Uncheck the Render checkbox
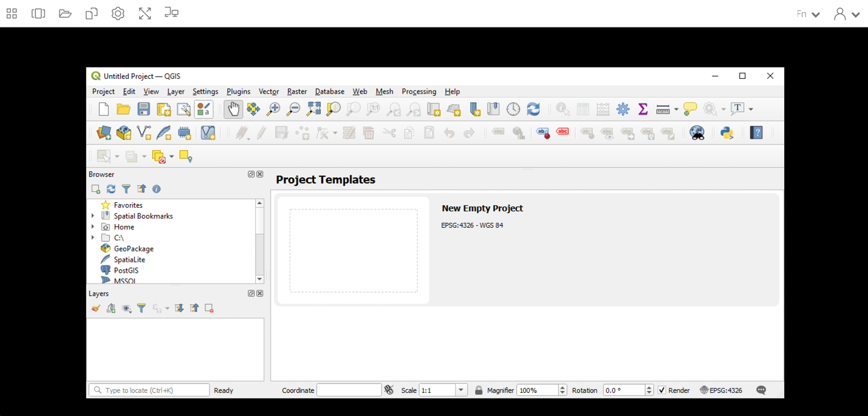The height and width of the screenshot is (416, 868). tap(661, 390)
